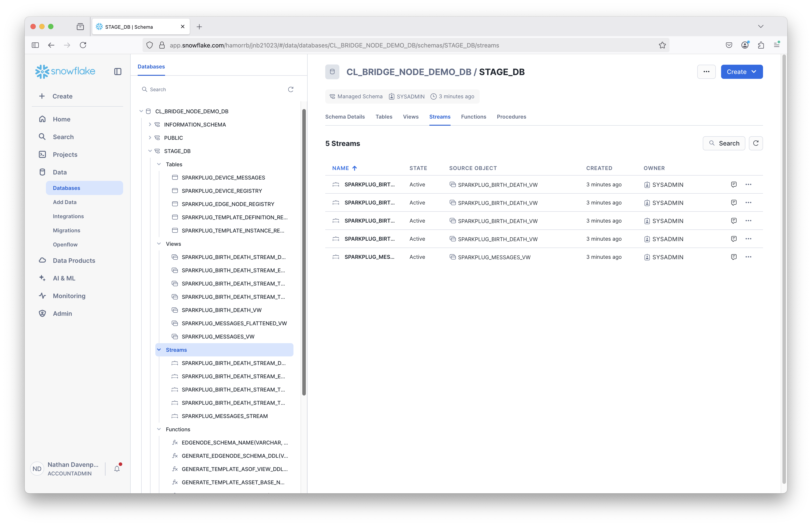Open Integrations under Data
The image size is (812, 526).
point(68,216)
